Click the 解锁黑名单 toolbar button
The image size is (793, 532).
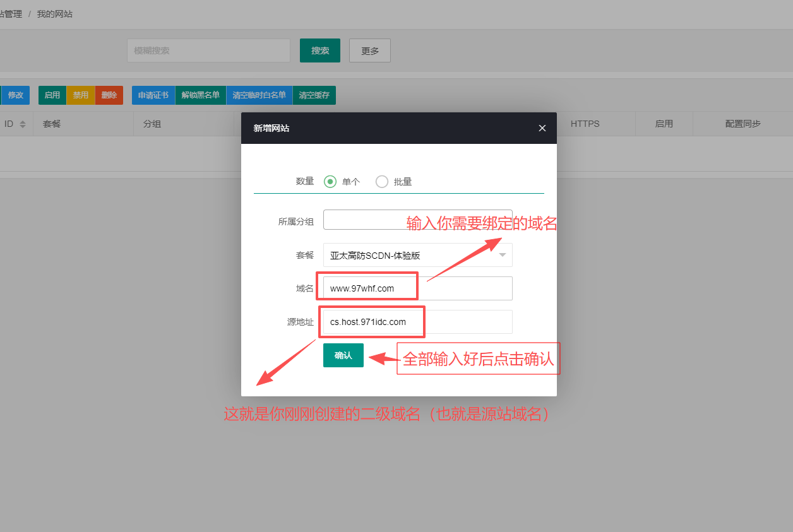tap(201, 95)
